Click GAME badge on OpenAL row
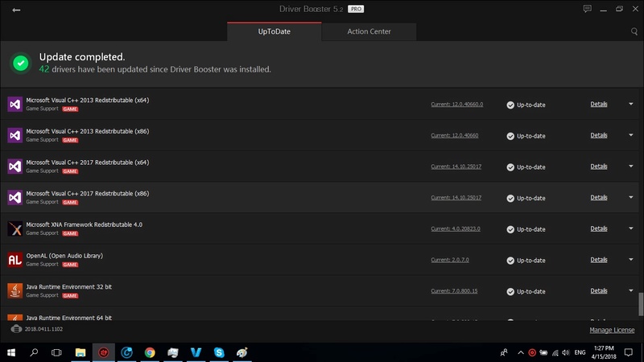Screen dimensions: 644x362 click(x=70, y=265)
